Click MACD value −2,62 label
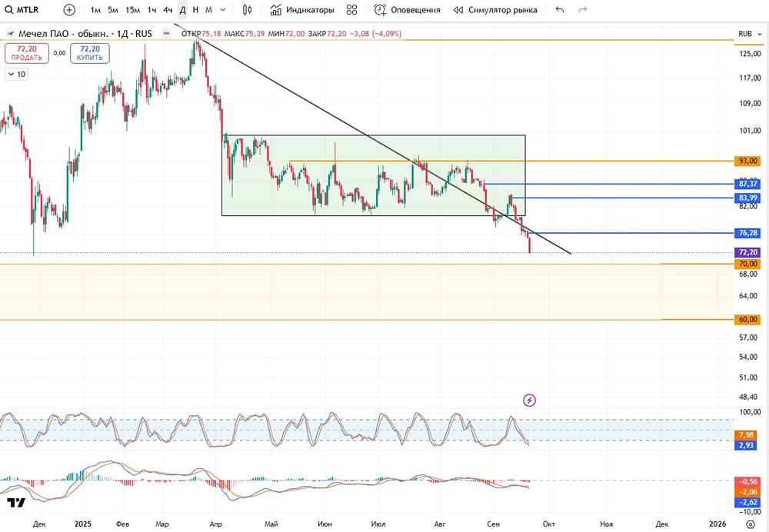Viewport: 769px width, 532px height. point(747,502)
